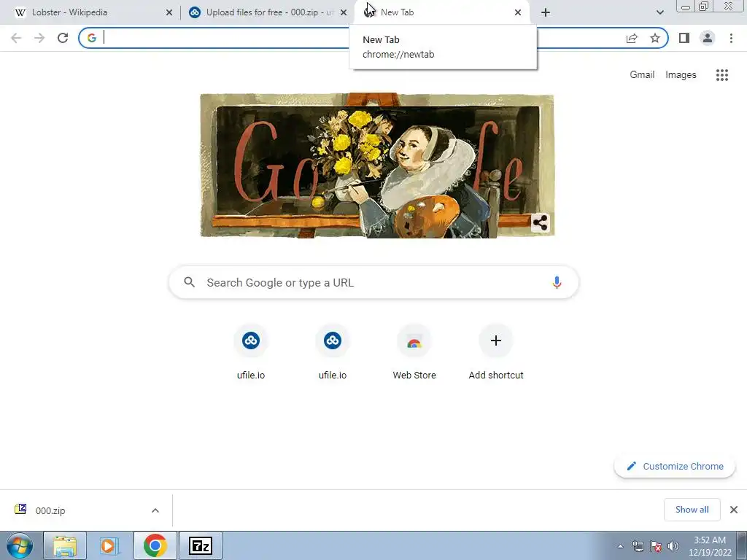This screenshot has width=747, height=560.
Task: Share this page via address bar icon
Action: pyautogui.click(x=632, y=38)
